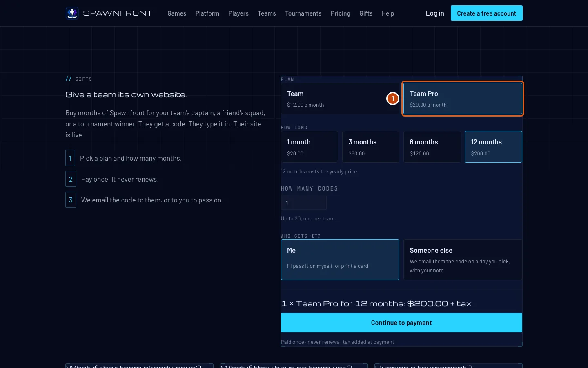The width and height of the screenshot is (588, 368).
Task: Go to the Players page
Action: point(238,13)
